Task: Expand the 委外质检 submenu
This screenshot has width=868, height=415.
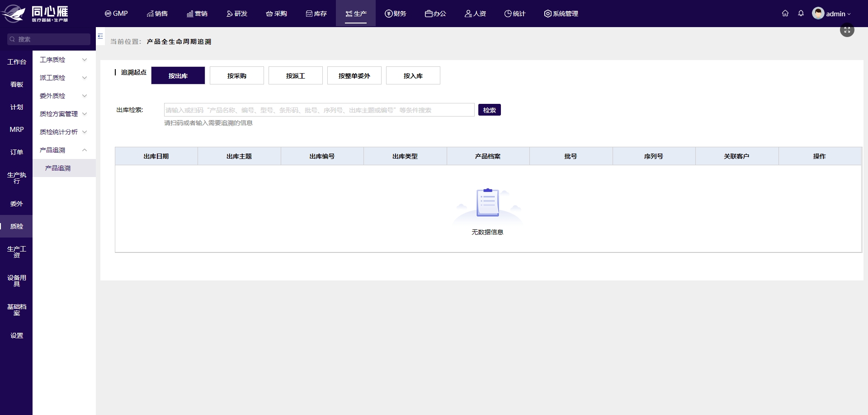Action: (64, 96)
